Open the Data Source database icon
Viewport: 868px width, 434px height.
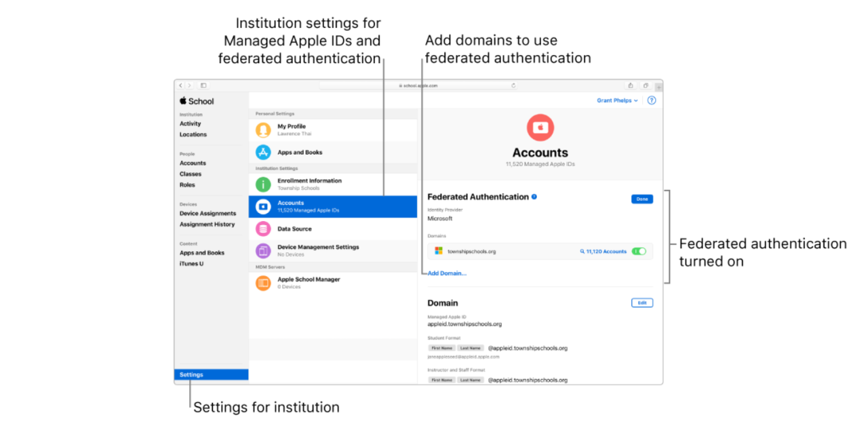[x=264, y=229]
